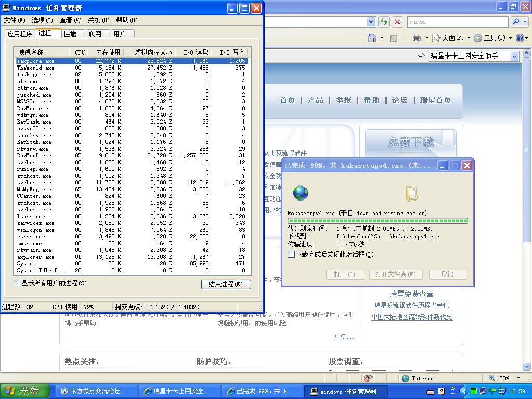Open the 选项(O) menu in Task Manager

(x=43, y=20)
